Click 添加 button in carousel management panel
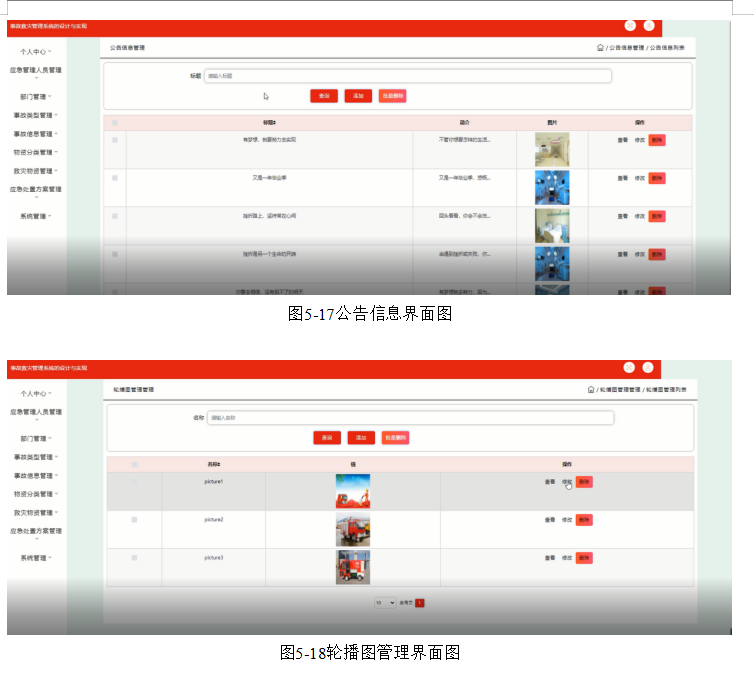This screenshot has height=678, width=754. (361, 438)
